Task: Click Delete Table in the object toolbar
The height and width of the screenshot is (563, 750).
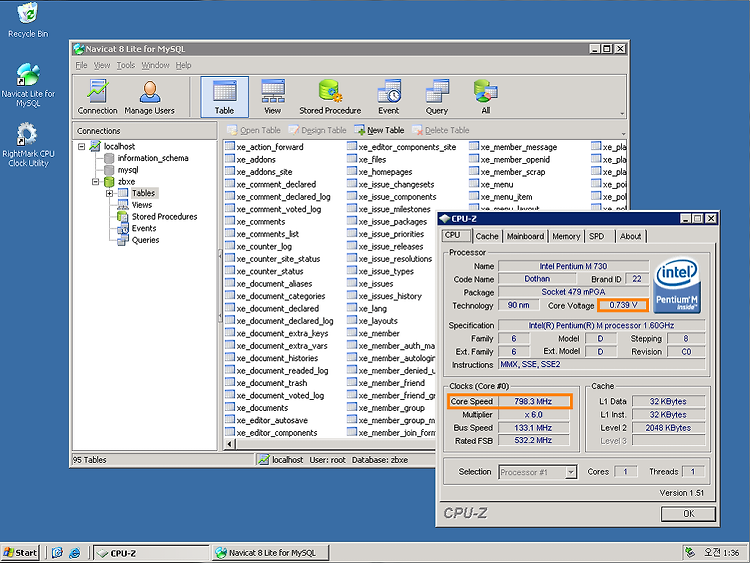Action: point(441,130)
